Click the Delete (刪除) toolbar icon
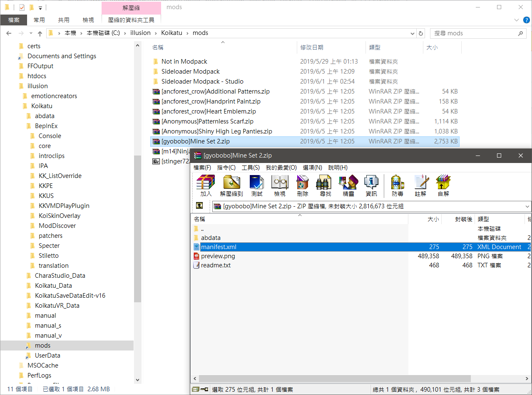532x395 pixels. point(303,185)
